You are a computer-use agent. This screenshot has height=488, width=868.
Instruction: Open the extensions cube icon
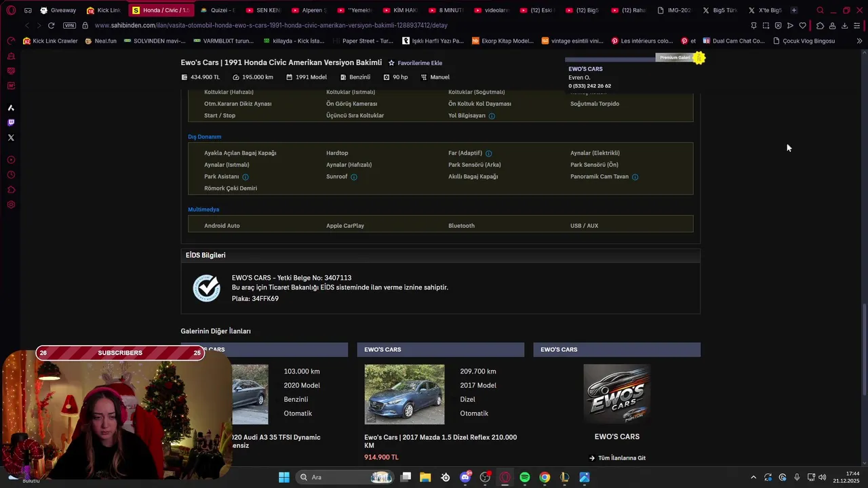pos(820,26)
